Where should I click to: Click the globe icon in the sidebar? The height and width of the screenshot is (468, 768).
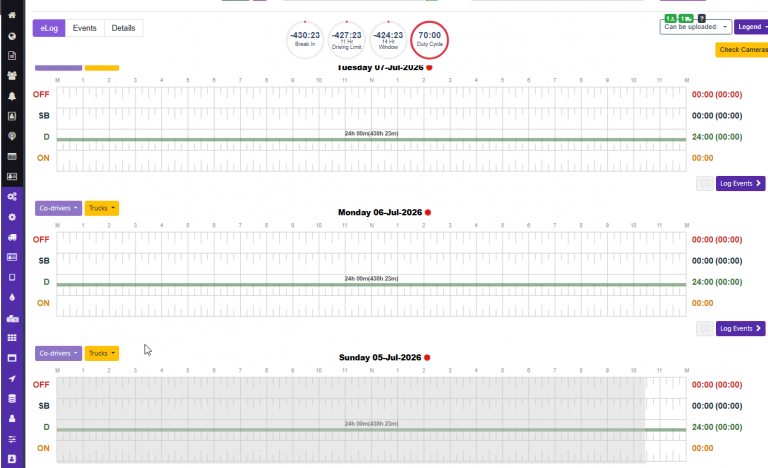[x=12, y=36]
